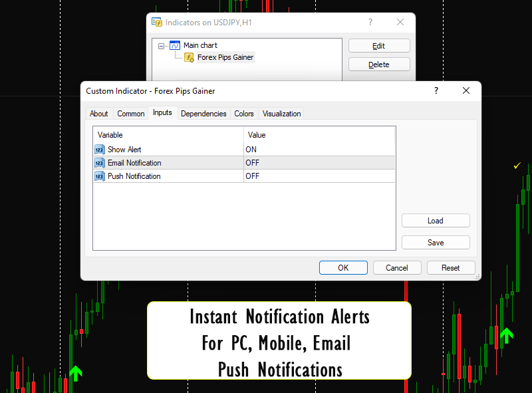The image size is (532, 393).
Task: Click the help question mark in Custom Indicator
Action: tap(436, 90)
